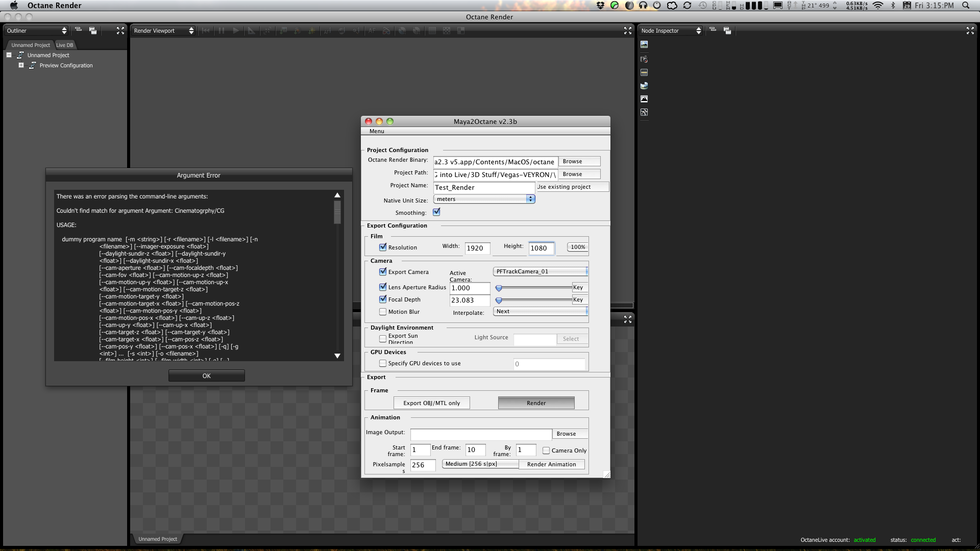Enable the Motion Blur checkbox
This screenshot has height=551, width=980.
[x=383, y=312]
